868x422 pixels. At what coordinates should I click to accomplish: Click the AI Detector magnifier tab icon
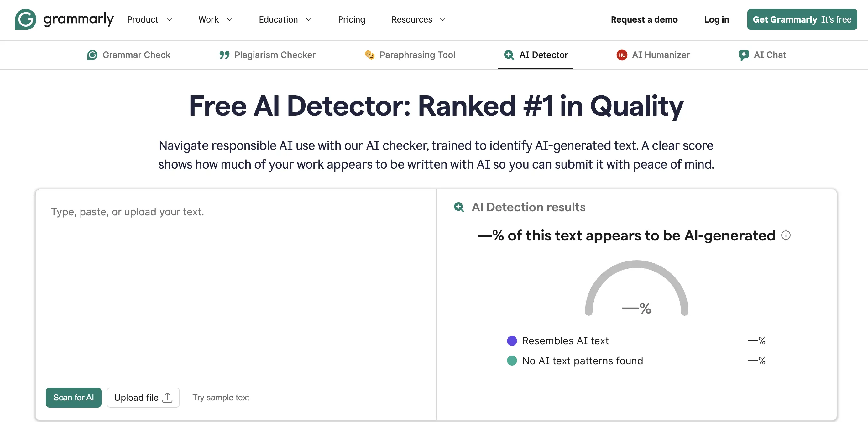pyautogui.click(x=509, y=55)
